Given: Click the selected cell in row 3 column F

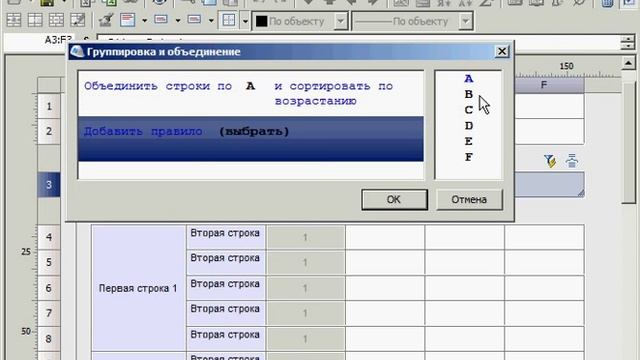Looking at the screenshot, I should point(549,184).
